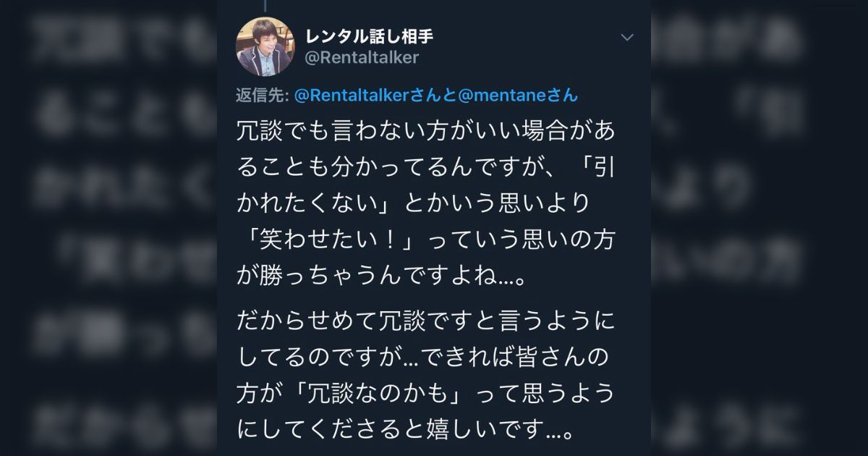Click the last line ending 嬉しいです…。
Screen dimensions: 868x456
[407, 430]
